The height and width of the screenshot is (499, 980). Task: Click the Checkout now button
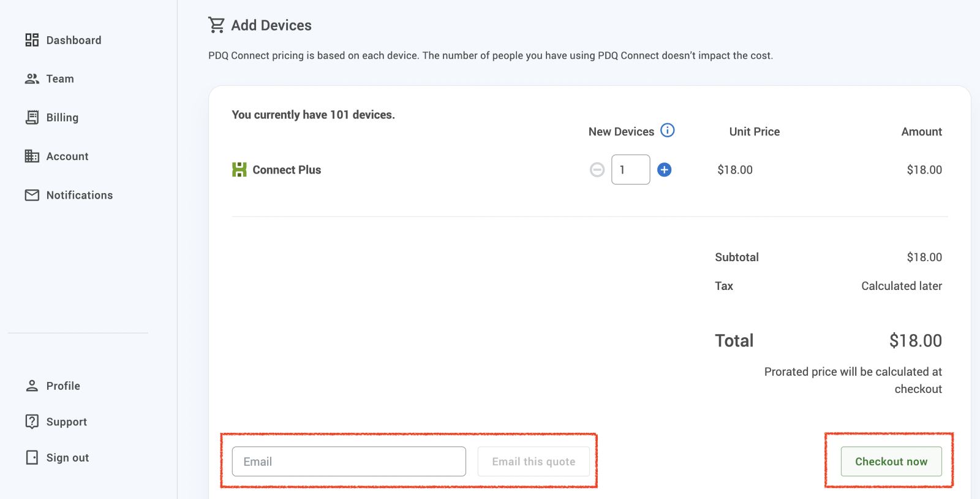(891, 462)
